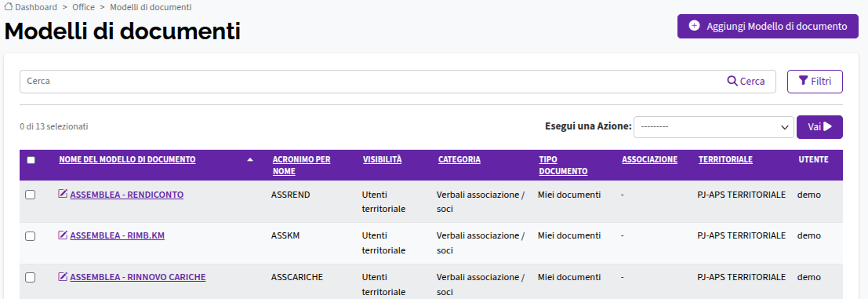Sort by Visibilità column header
Image resolution: width=868 pixels, height=299 pixels.
click(383, 159)
